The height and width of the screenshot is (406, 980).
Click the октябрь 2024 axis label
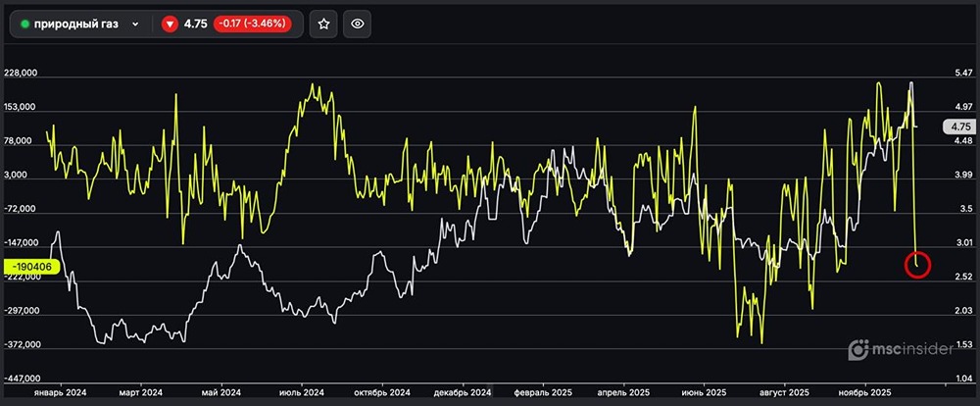pos(382,393)
